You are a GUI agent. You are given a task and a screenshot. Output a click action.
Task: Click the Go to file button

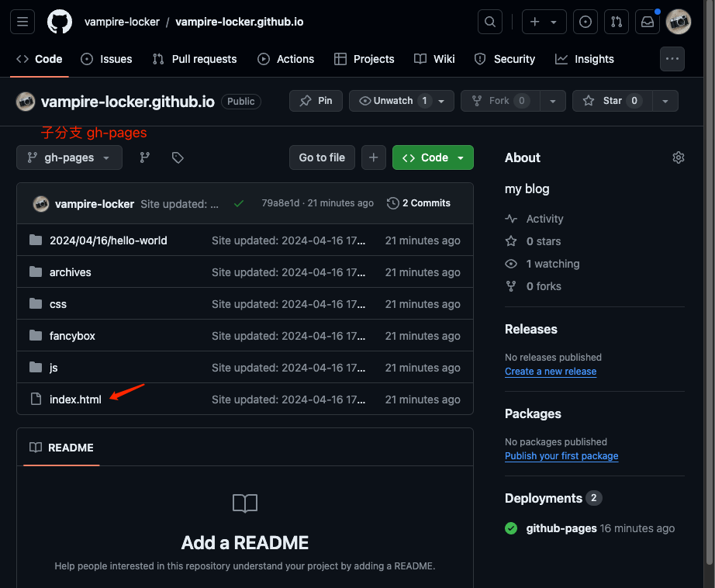pyautogui.click(x=322, y=157)
